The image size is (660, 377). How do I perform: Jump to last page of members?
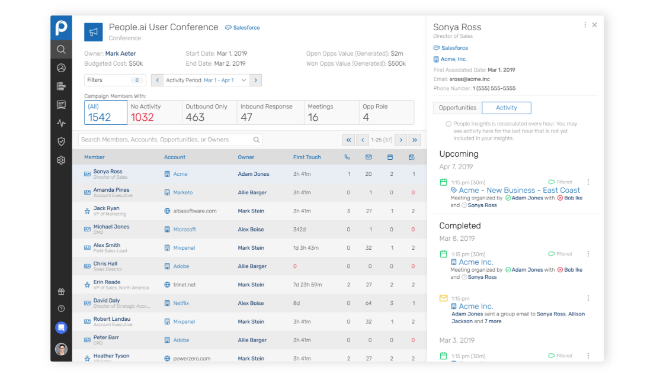click(x=415, y=140)
